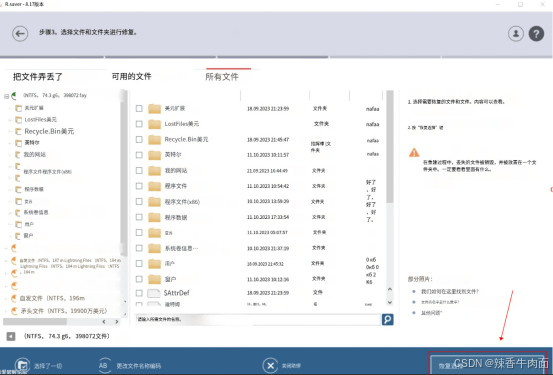Click the left arrow of tree horizontal scrollbar
Image resolution: width=553 pixels, height=375 pixels.
pos(104,322)
